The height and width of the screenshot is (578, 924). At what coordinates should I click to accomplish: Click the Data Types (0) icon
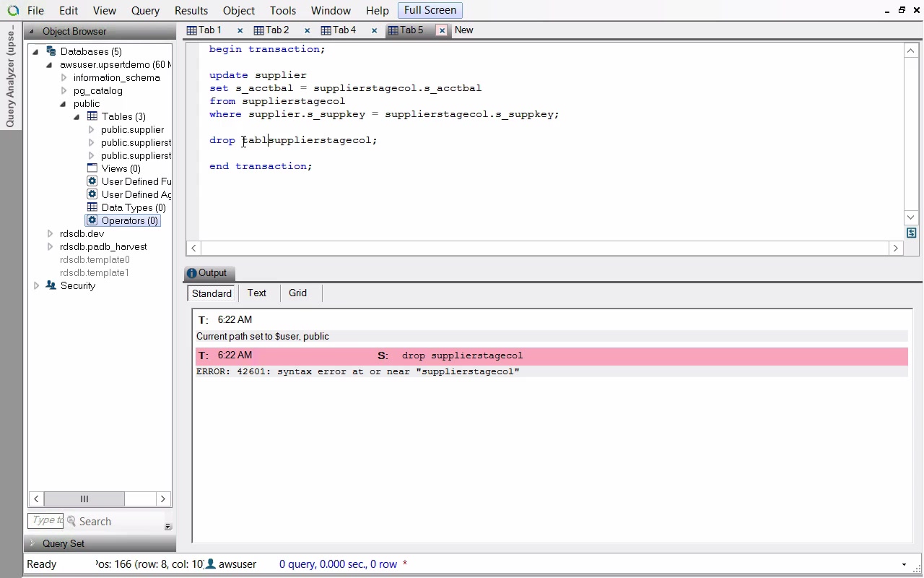point(92,207)
